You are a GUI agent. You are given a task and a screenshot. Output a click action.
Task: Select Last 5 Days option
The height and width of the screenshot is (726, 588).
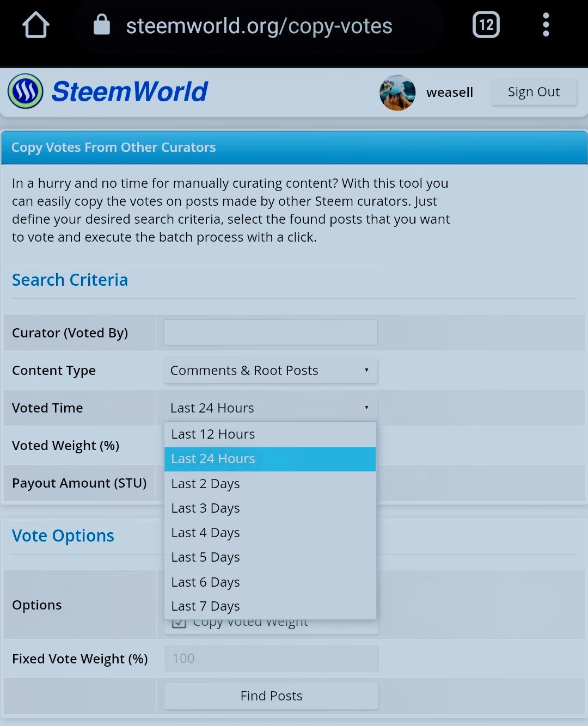pos(270,557)
